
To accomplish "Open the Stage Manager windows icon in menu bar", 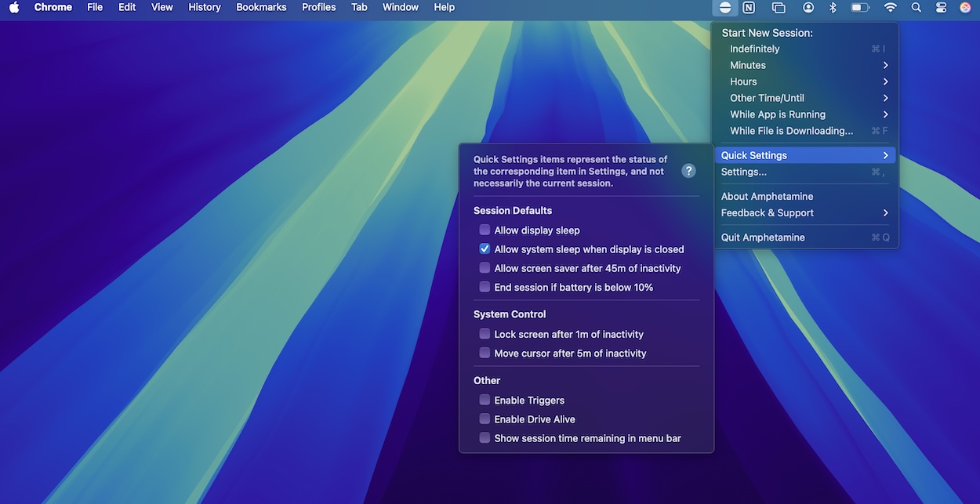I will click(779, 7).
